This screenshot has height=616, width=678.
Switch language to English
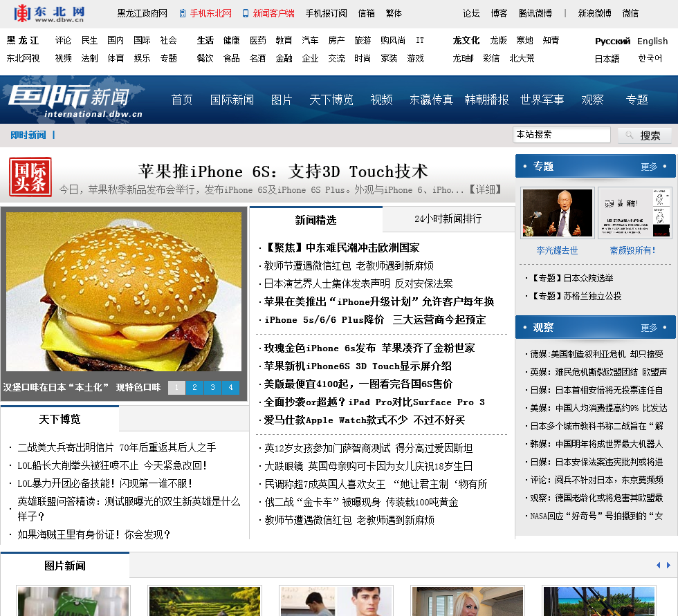coord(652,41)
